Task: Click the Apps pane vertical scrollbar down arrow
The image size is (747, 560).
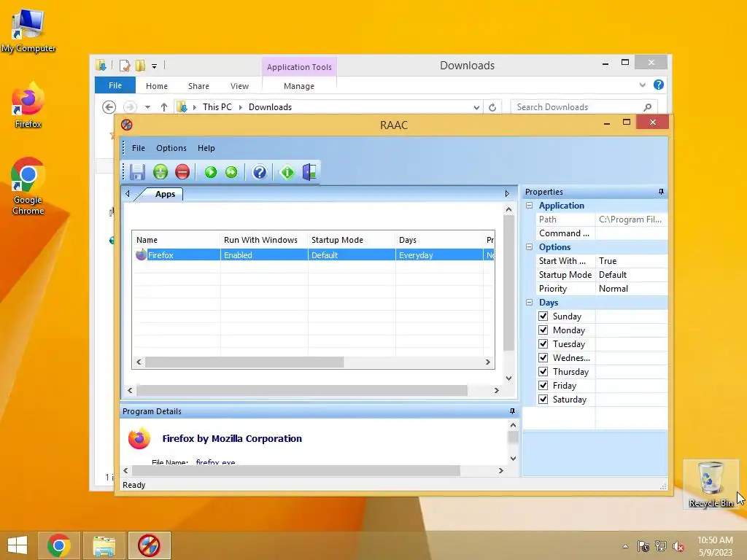Action: tap(508, 378)
